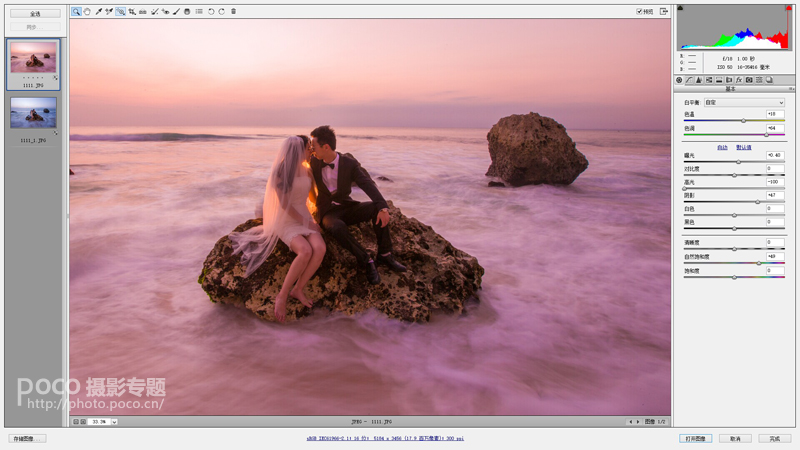This screenshot has height=450, width=800.
Task: Click the Synchronize (同步) button
Action: pyautogui.click(x=35, y=27)
